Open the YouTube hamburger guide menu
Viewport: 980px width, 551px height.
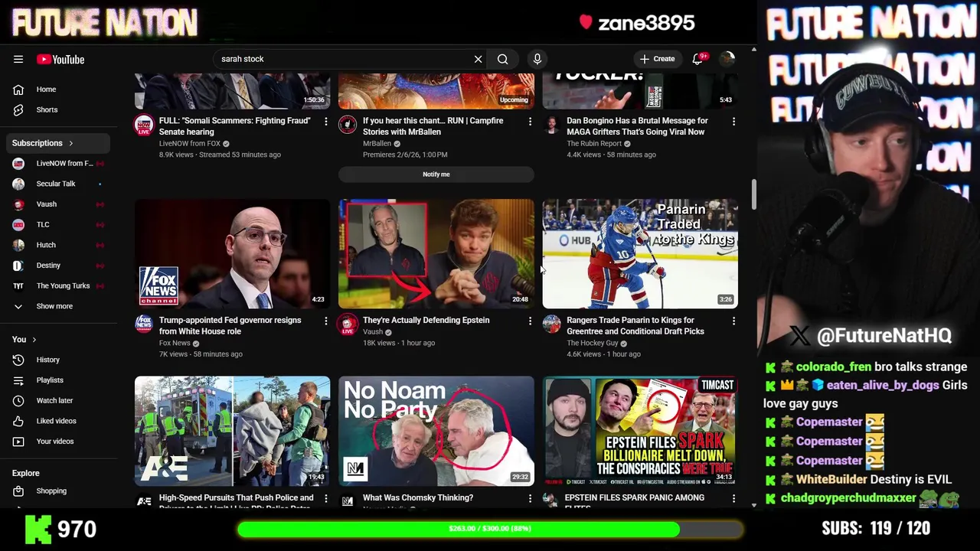click(18, 59)
